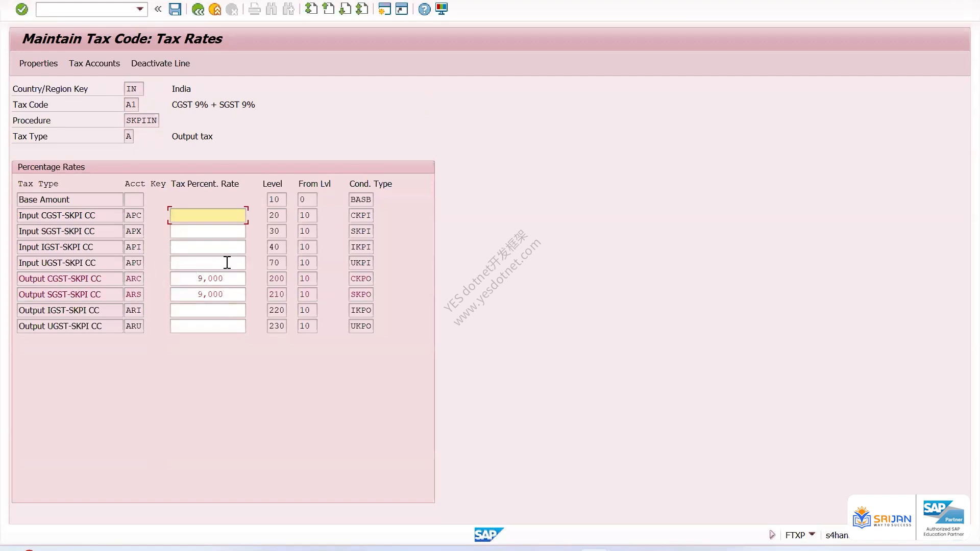Click condition type CKPI
The image size is (980, 551).
[x=361, y=215]
